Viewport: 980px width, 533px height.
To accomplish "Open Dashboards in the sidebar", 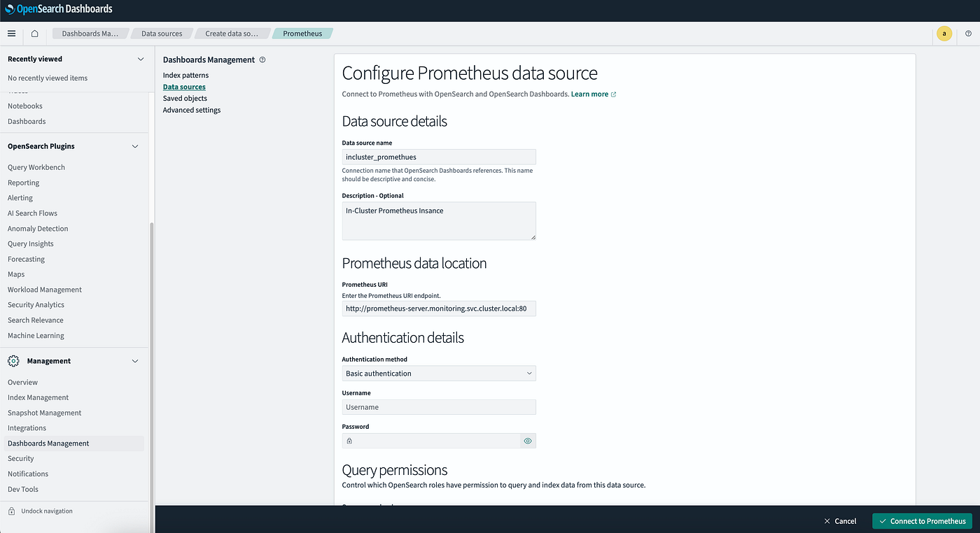I will (x=27, y=122).
